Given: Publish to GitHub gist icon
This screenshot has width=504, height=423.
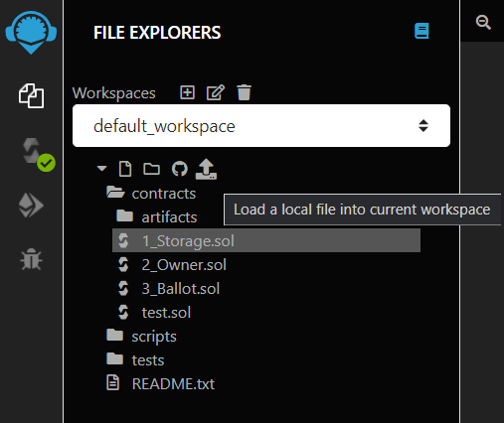Looking at the screenshot, I should (x=180, y=169).
